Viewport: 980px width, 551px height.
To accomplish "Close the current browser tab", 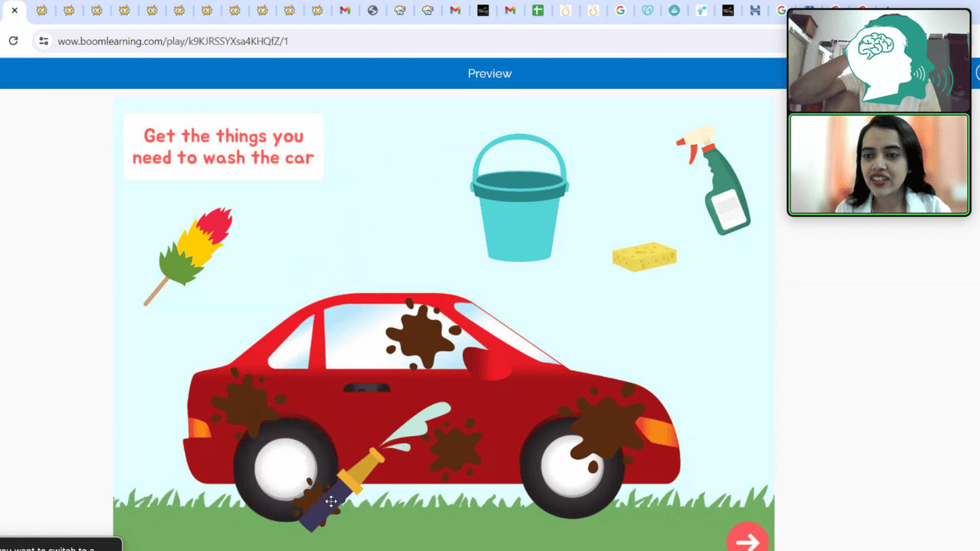I will [x=14, y=10].
